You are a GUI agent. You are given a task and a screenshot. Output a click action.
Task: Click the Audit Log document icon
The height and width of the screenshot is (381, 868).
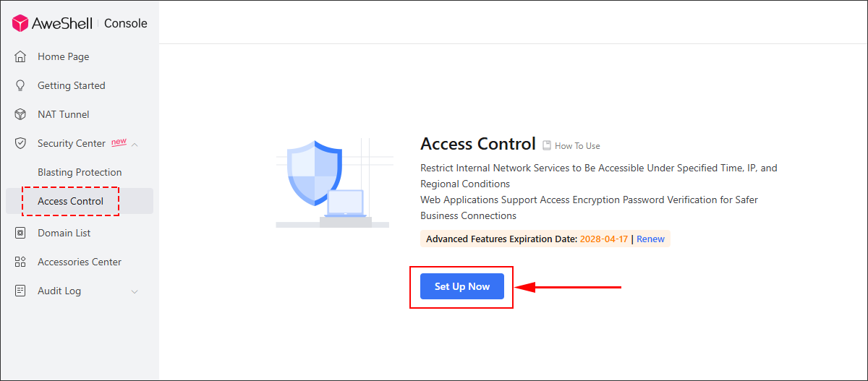pyautogui.click(x=20, y=291)
